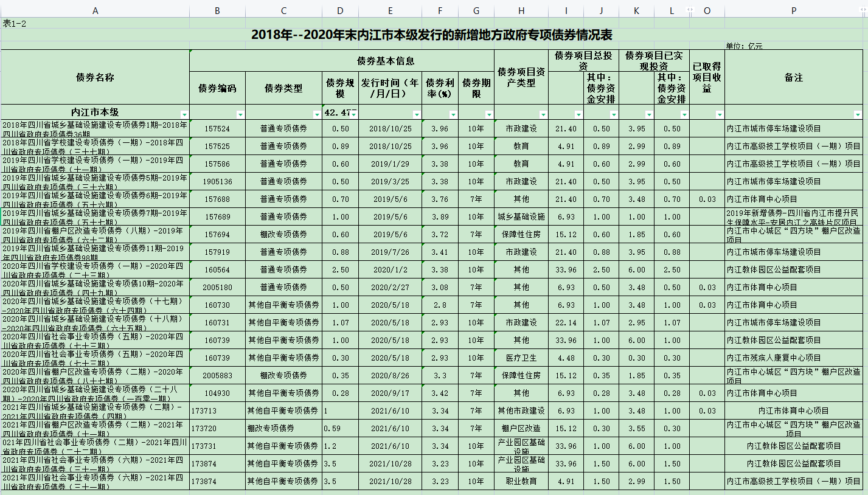
Task: Select column P header
Action: pos(794,11)
